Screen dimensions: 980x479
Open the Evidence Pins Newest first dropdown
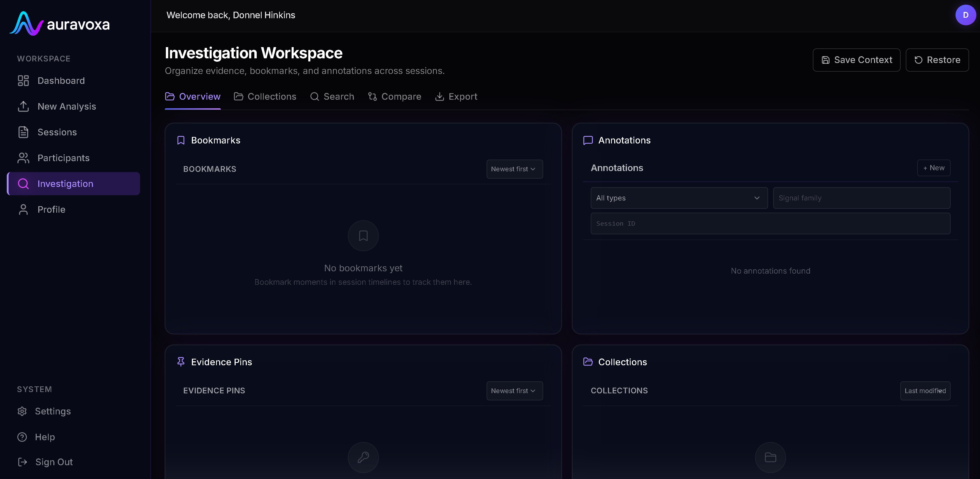[x=514, y=391]
